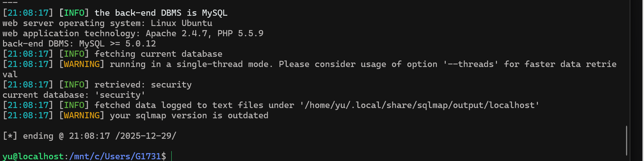Screen dimensions: 644x161
Task: Click the command prompt cursor after the $
Action: click(171, 156)
